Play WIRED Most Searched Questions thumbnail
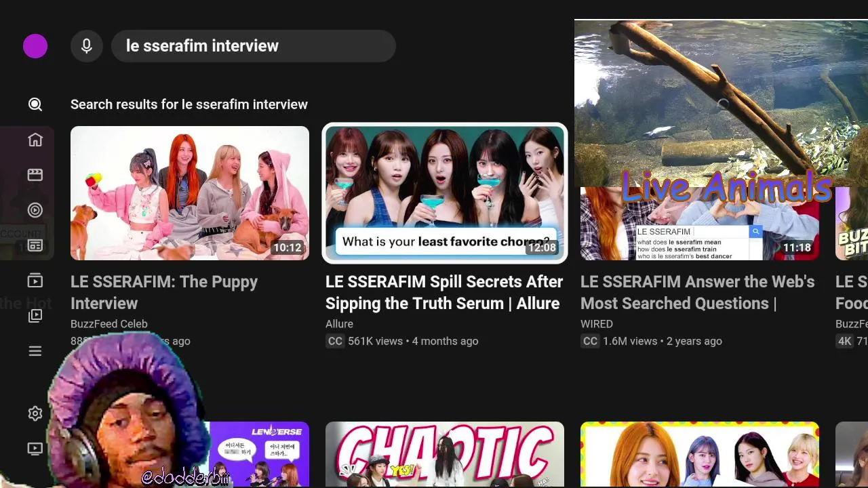Image resolution: width=868 pixels, height=488 pixels. click(700, 224)
